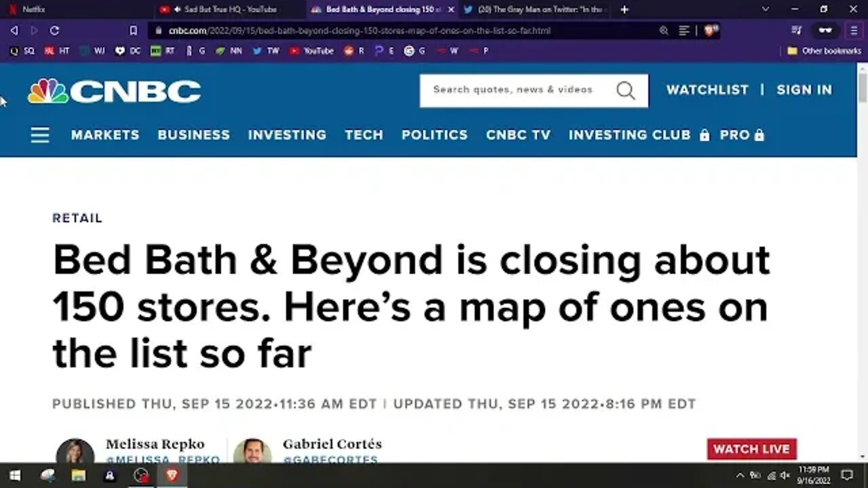This screenshot has width=868, height=488.
Task: Click Gabriel Cortés's profile photo
Action: tap(252, 451)
